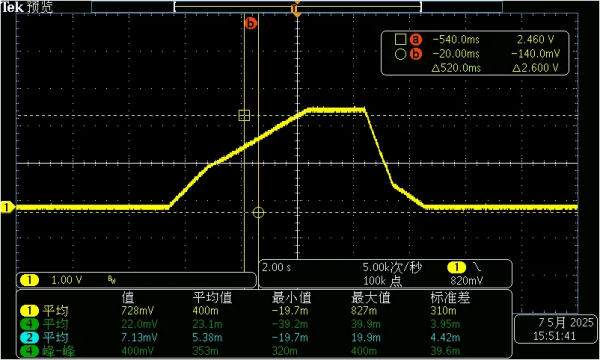The height and width of the screenshot is (360, 600).
Task: Open the 820mV trigger level setting
Action: click(x=467, y=280)
